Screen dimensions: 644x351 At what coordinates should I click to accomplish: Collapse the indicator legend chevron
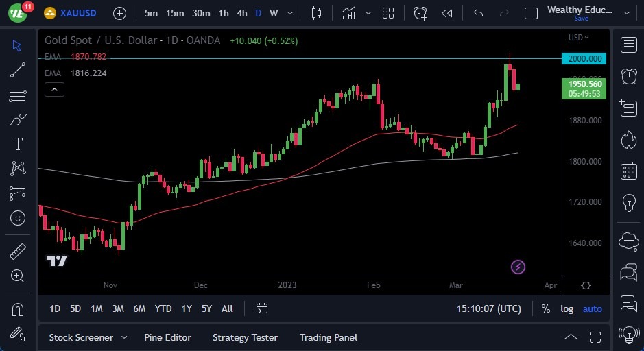coord(54,89)
